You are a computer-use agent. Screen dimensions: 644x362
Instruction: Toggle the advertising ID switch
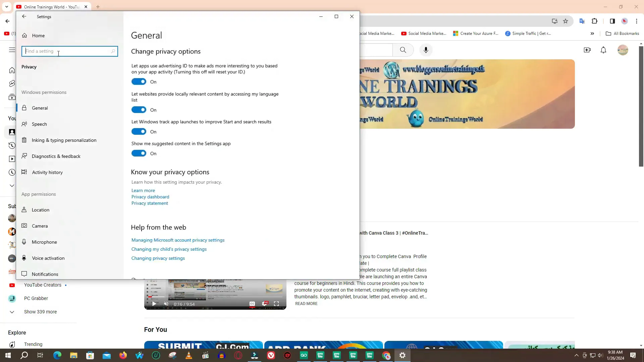click(x=139, y=82)
